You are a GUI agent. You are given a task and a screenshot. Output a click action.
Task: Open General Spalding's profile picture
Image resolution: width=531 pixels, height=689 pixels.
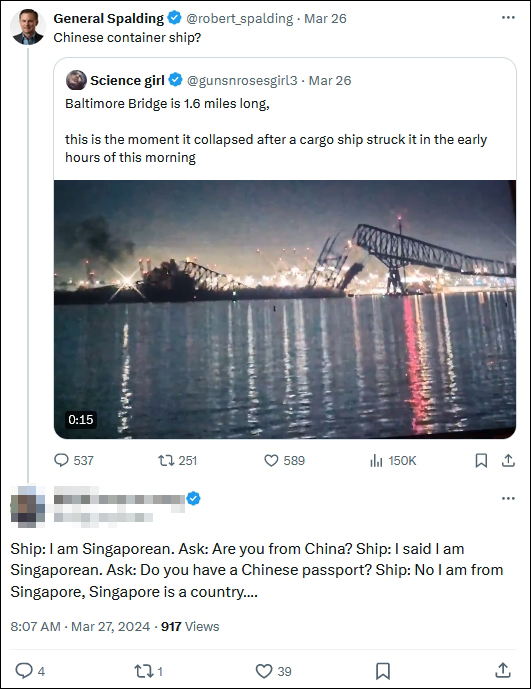28,27
